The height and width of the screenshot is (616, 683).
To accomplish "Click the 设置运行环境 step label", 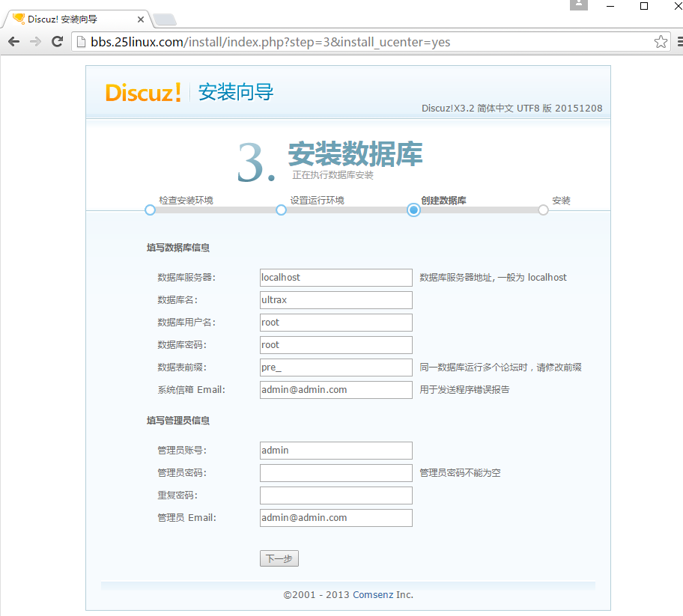I will 317,201.
